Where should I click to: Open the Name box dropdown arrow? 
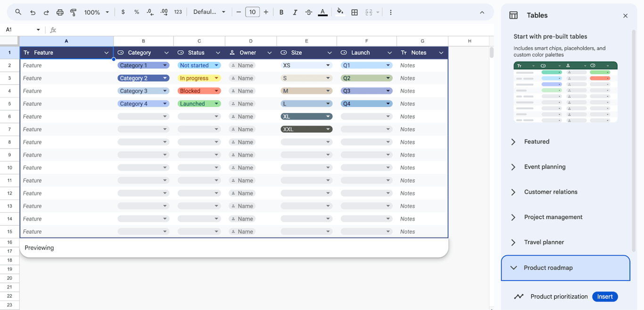(x=38, y=30)
